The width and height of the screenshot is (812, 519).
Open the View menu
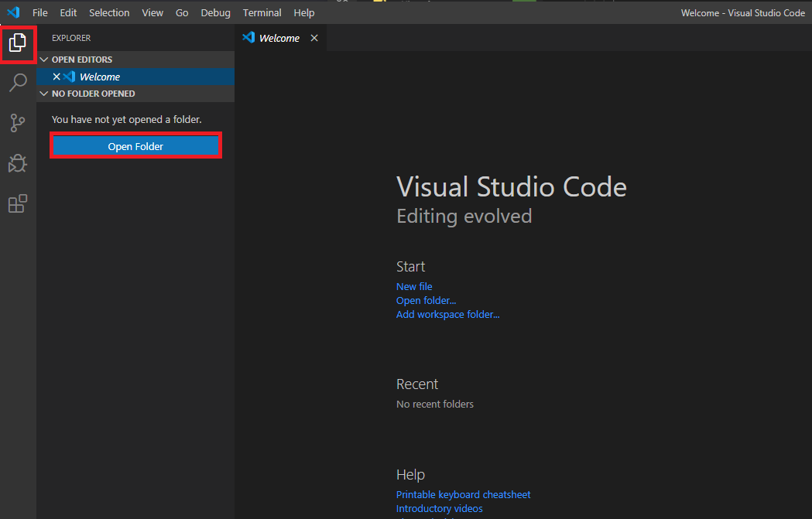[x=152, y=13]
